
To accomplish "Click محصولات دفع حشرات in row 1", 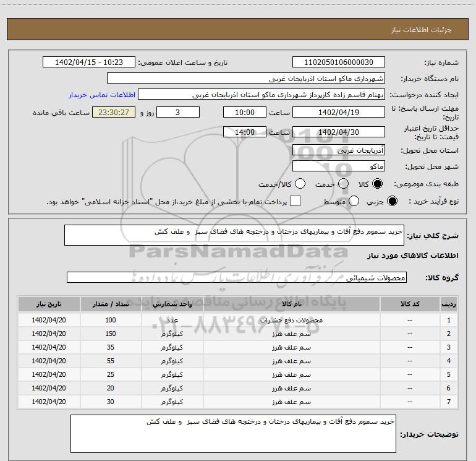I will [291, 320].
